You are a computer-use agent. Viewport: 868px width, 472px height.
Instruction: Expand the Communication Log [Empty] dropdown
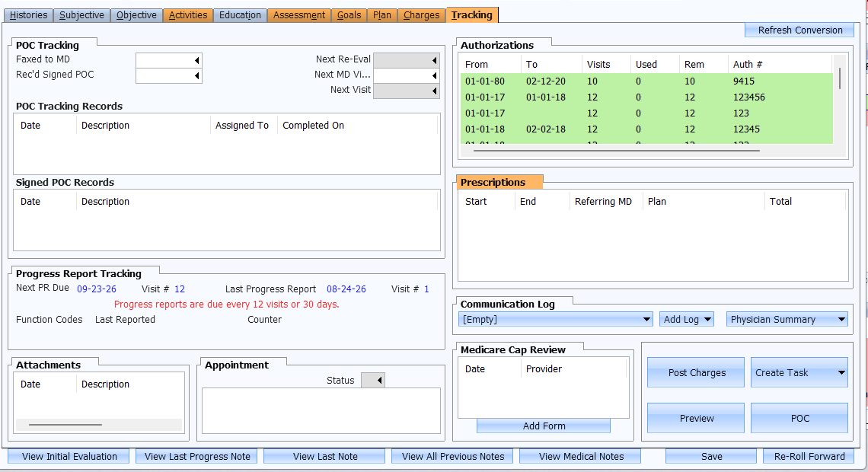(555, 319)
